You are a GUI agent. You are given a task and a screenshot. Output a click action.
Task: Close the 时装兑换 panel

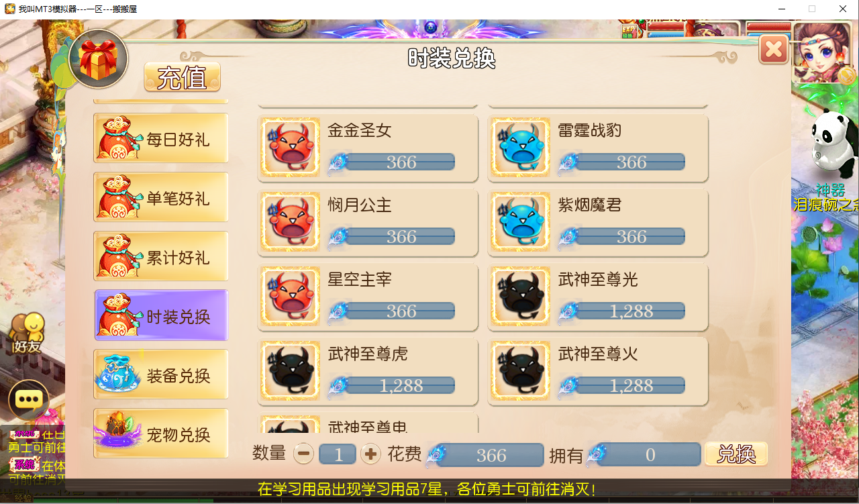click(x=774, y=49)
